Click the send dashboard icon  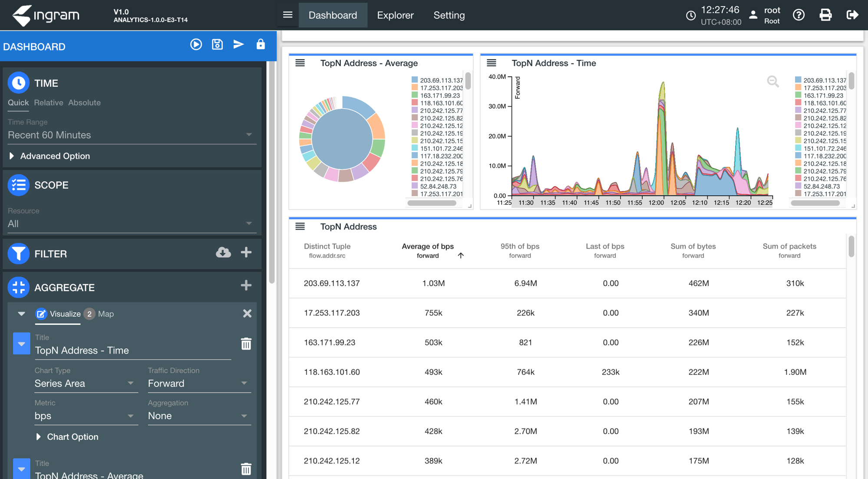[x=238, y=45]
